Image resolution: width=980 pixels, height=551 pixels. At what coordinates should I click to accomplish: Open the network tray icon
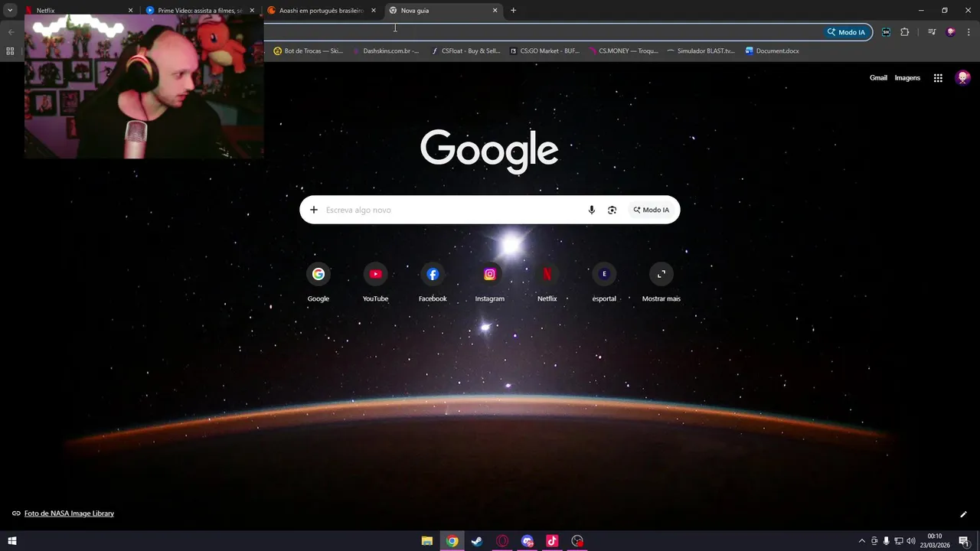coord(898,541)
